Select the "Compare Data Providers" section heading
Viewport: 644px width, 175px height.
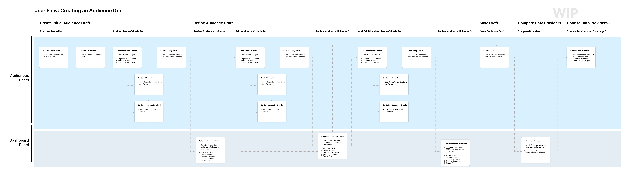point(539,23)
